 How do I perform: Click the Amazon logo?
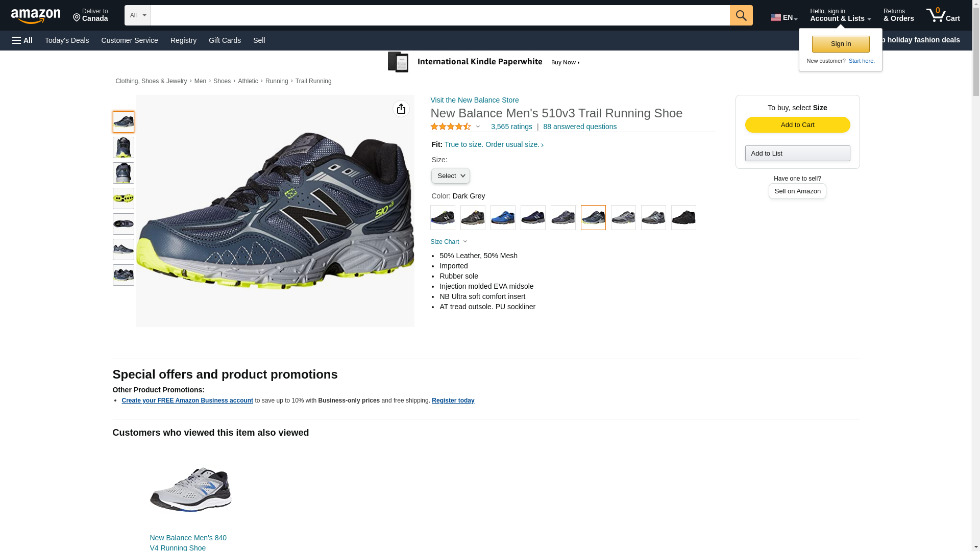(36, 16)
